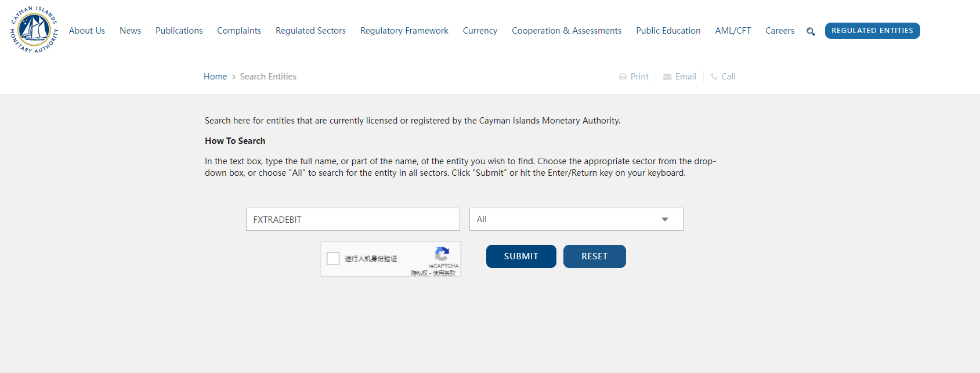Open the About Us menu
This screenshot has width=980, height=373.
pyautogui.click(x=87, y=31)
